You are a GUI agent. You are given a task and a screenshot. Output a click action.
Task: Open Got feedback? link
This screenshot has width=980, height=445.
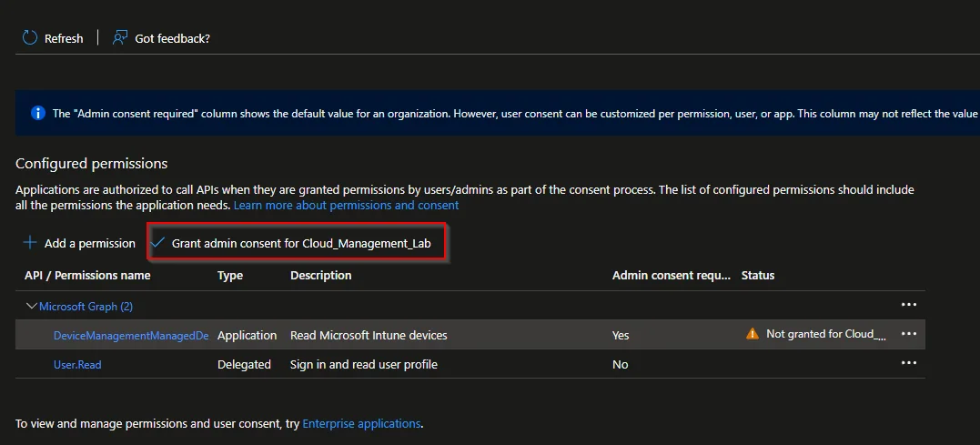(x=173, y=39)
